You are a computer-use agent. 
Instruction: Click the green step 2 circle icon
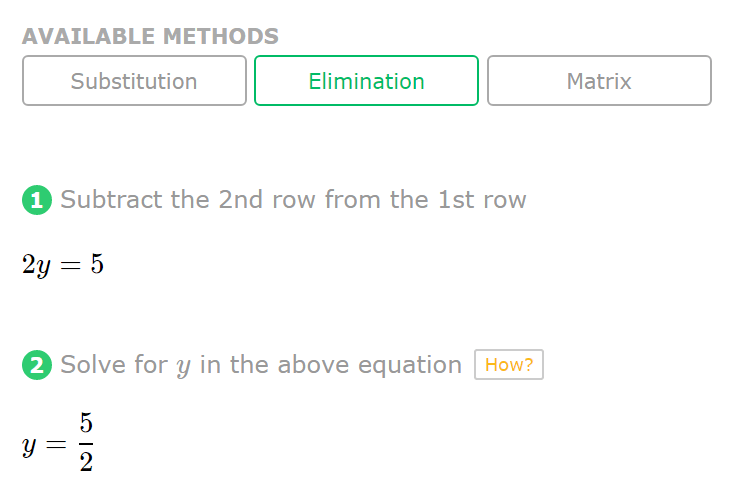click(37, 365)
